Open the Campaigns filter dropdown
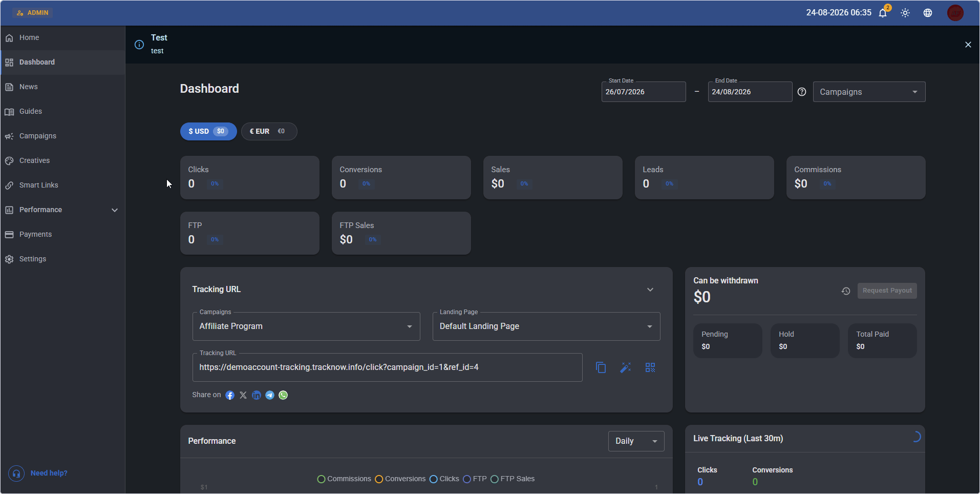 coord(869,92)
